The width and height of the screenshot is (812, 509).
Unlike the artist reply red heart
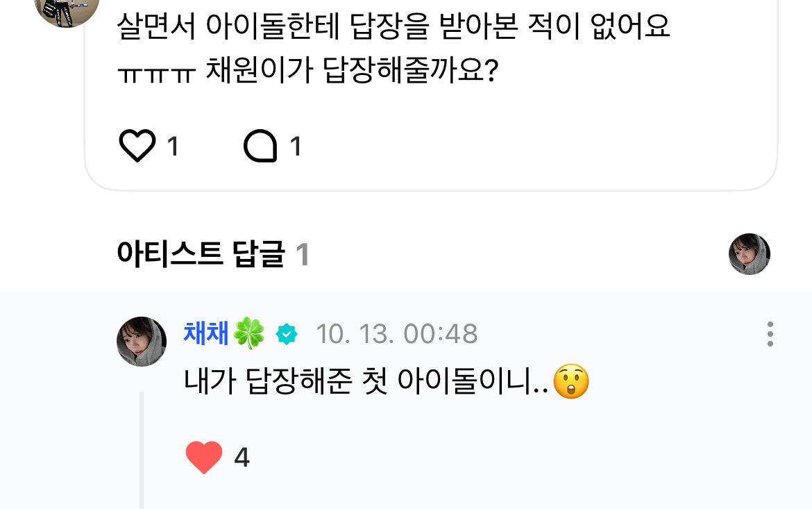pyautogui.click(x=204, y=458)
